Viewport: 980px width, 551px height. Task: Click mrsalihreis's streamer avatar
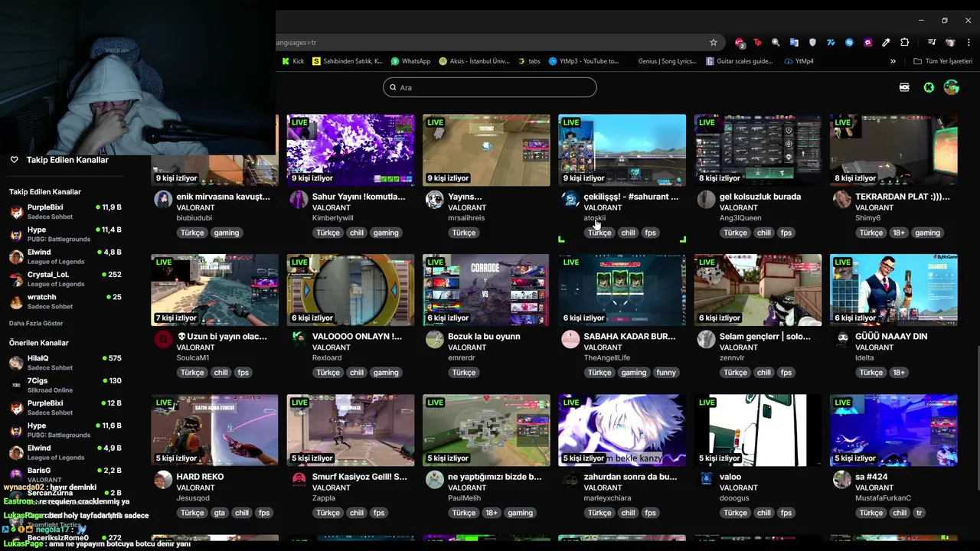[435, 200]
